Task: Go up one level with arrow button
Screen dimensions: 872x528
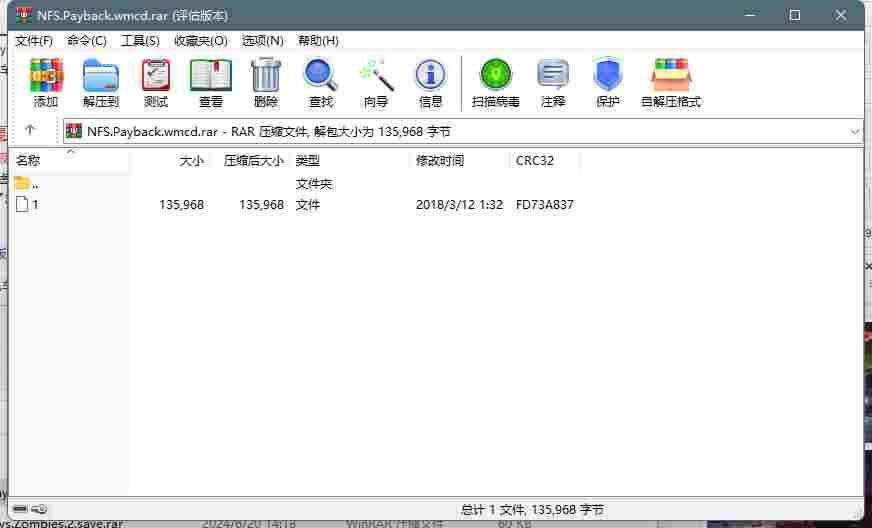Action: [x=30, y=131]
